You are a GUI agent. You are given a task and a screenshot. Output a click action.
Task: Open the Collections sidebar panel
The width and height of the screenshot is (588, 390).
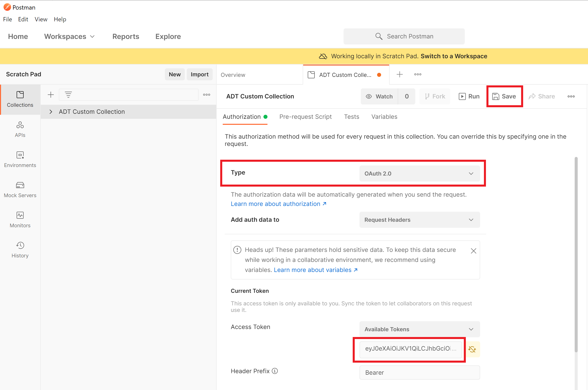tap(20, 99)
